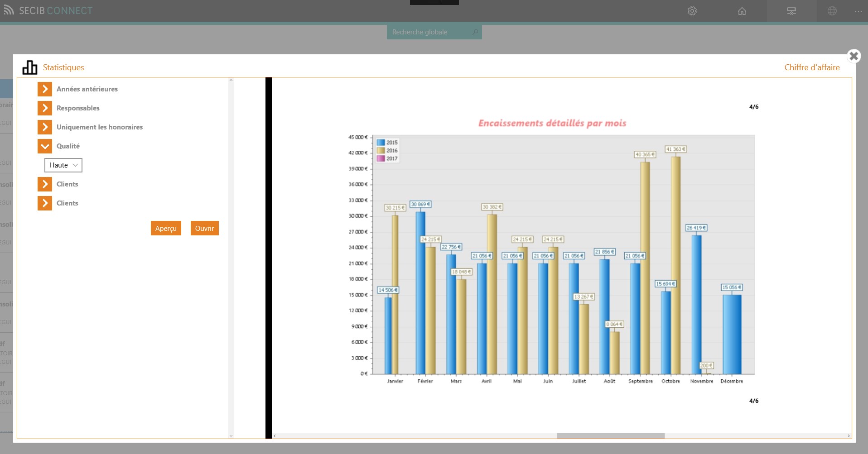Image resolution: width=868 pixels, height=454 pixels.
Task: Click the 14 506 € value label
Action: click(388, 290)
